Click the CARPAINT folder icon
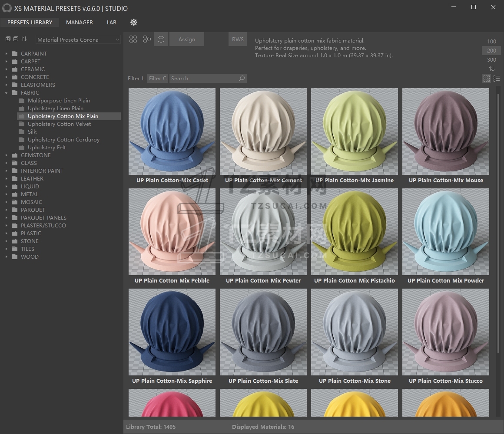This screenshot has width=504, height=434. click(x=14, y=53)
